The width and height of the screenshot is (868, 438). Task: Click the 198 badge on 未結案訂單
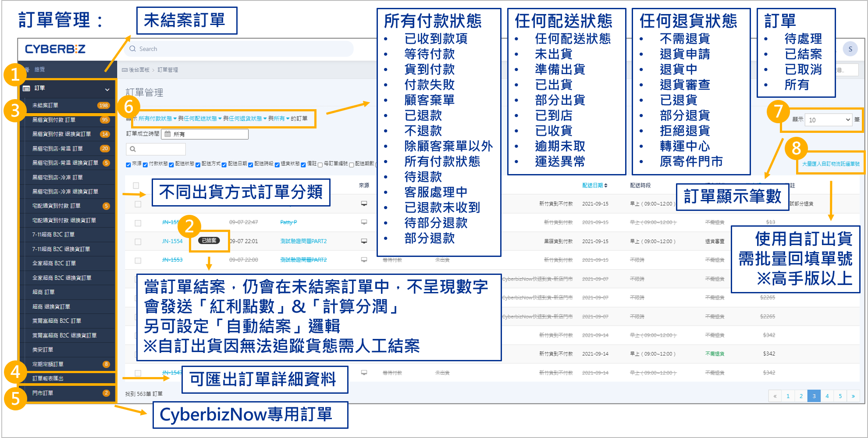pos(103,105)
